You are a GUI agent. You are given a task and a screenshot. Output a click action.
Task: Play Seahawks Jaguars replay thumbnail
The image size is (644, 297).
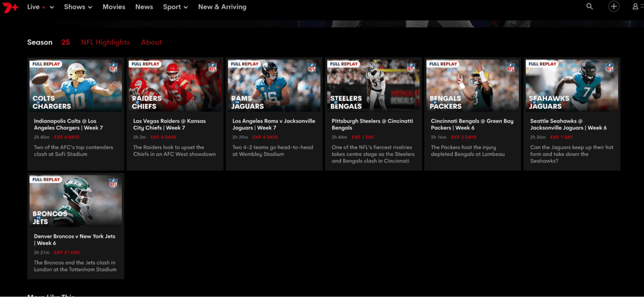tap(572, 86)
